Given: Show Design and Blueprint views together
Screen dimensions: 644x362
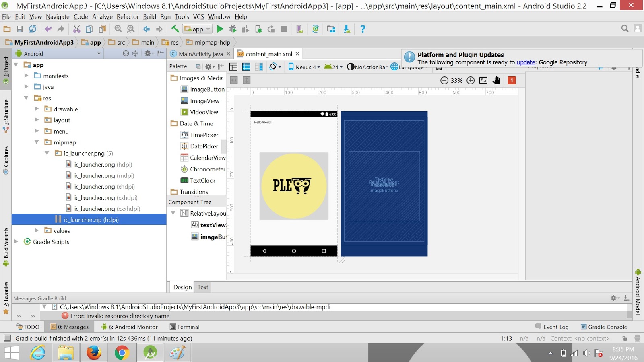Looking at the screenshot, I should pos(259,67).
